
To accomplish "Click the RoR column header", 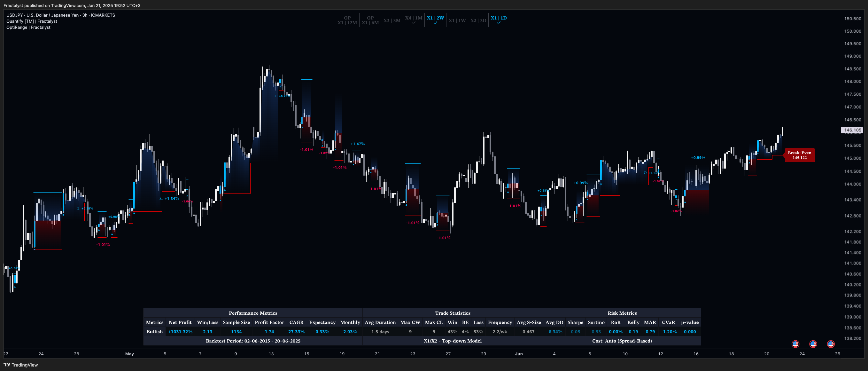I will click(615, 322).
